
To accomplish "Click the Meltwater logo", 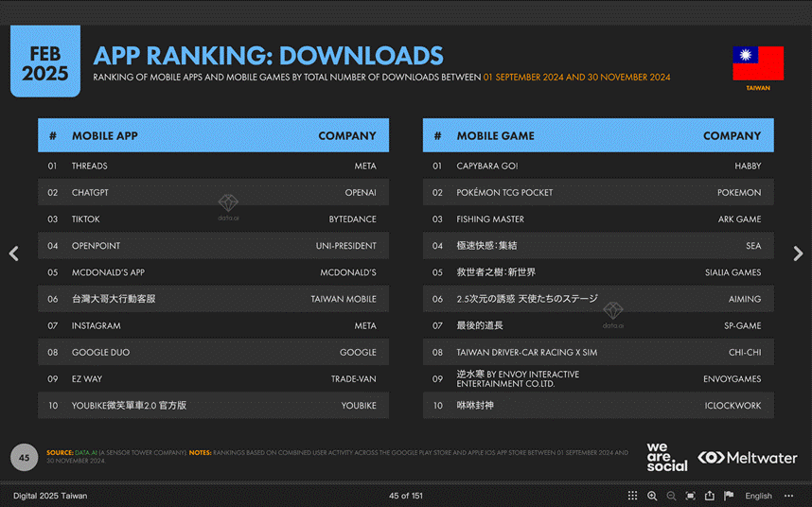I will point(748,458).
